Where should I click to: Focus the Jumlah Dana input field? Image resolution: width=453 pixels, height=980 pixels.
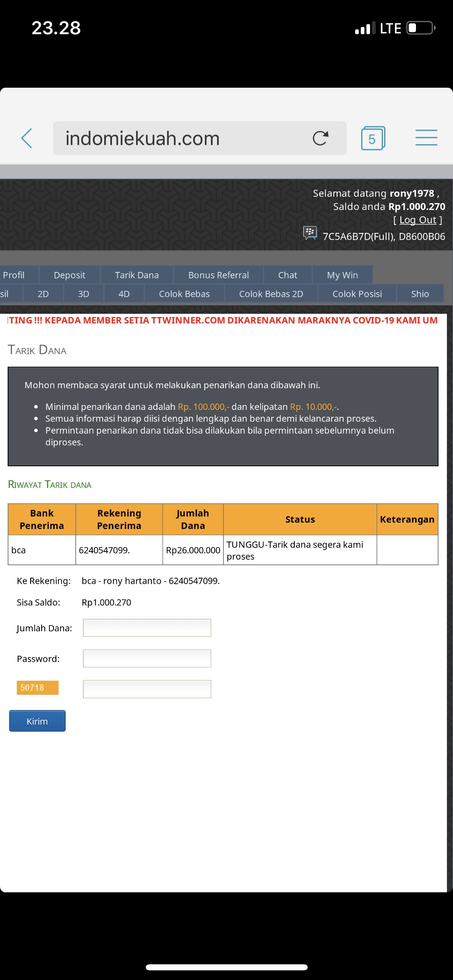click(147, 628)
